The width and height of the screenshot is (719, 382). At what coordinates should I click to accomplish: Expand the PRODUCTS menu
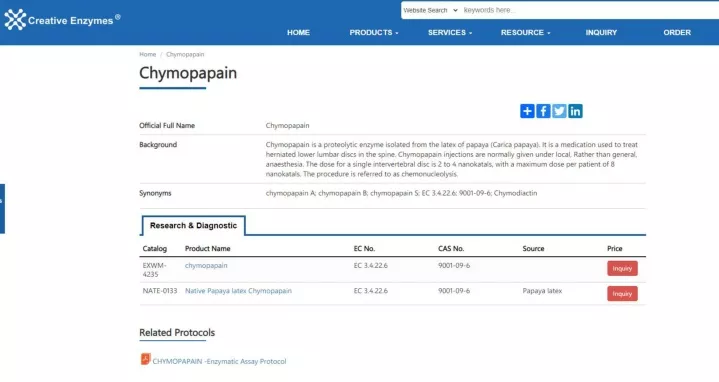coord(374,33)
